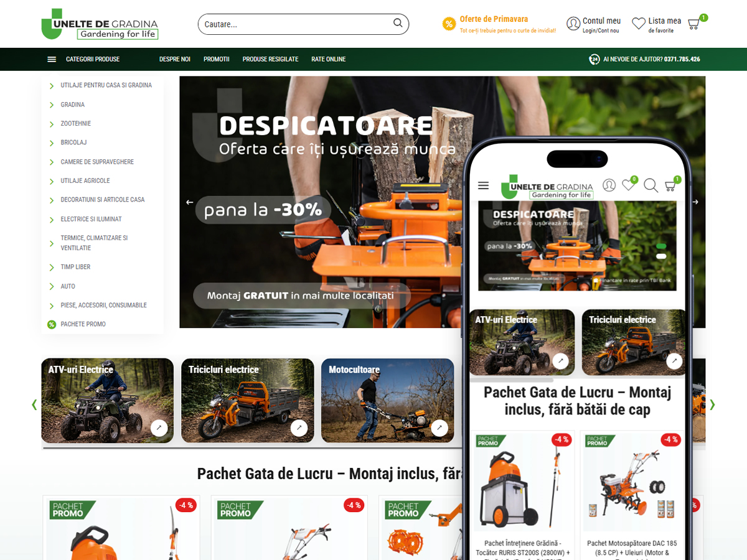Click the arrow icon on the Motocultoare card
This screenshot has width=747, height=560.
(439, 428)
